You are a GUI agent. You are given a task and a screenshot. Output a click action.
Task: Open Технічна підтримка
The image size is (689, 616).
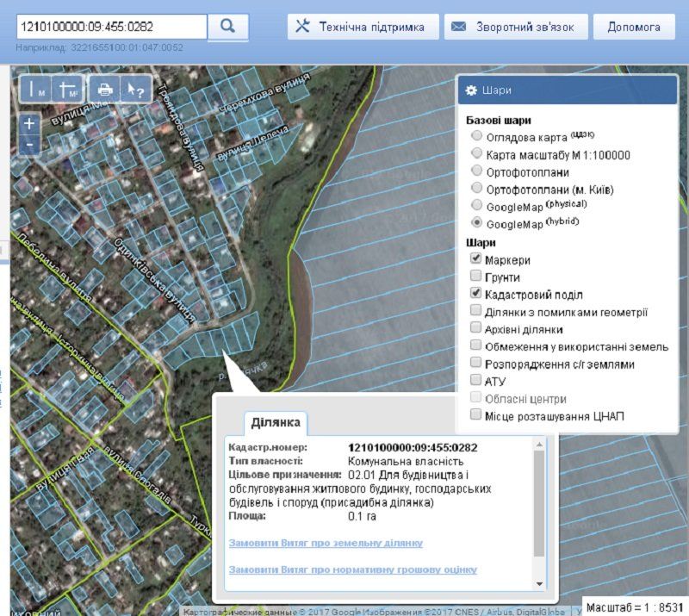(362, 27)
